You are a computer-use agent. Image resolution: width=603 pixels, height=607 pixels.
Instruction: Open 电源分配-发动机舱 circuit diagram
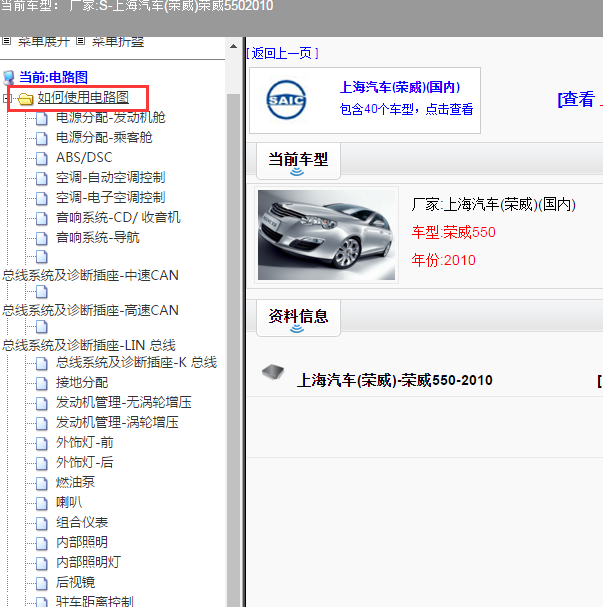tap(111, 117)
